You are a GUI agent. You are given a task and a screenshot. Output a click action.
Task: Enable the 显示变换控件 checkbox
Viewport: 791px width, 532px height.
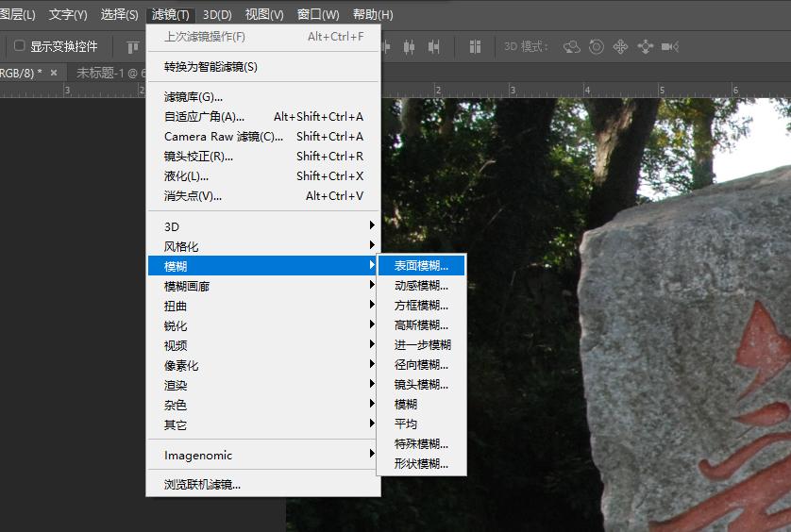click(x=19, y=46)
